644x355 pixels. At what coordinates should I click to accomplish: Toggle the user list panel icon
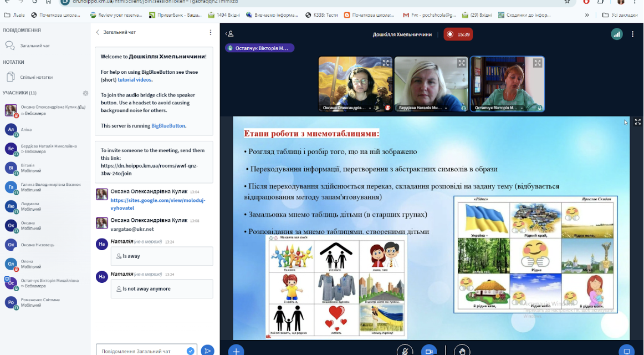click(230, 34)
